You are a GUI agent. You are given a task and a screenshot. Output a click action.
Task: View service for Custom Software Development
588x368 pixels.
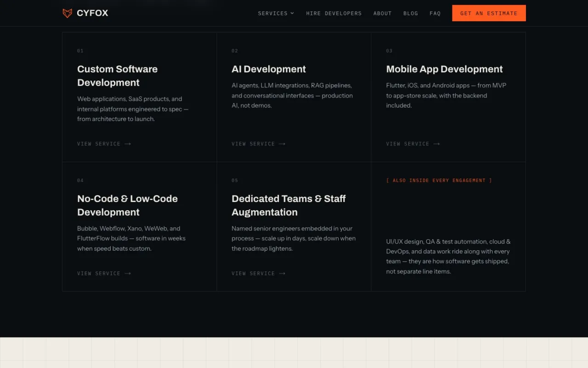point(104,144)
